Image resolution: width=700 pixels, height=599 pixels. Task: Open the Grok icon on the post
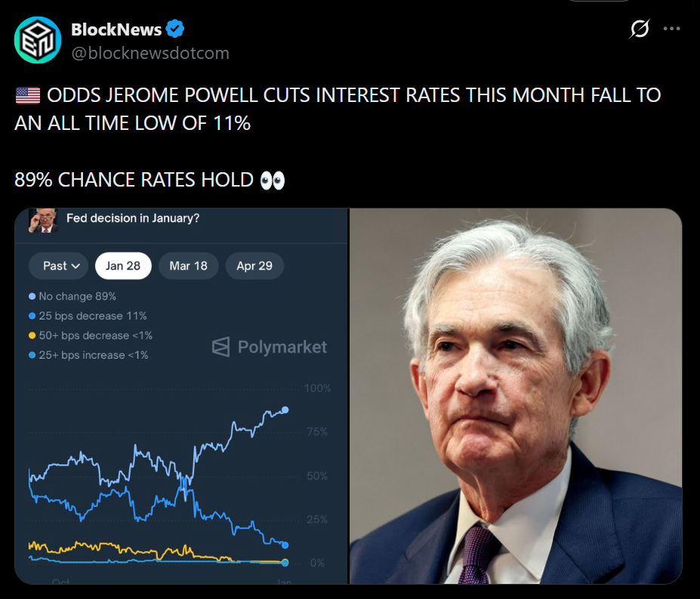[x=639, y=29]
